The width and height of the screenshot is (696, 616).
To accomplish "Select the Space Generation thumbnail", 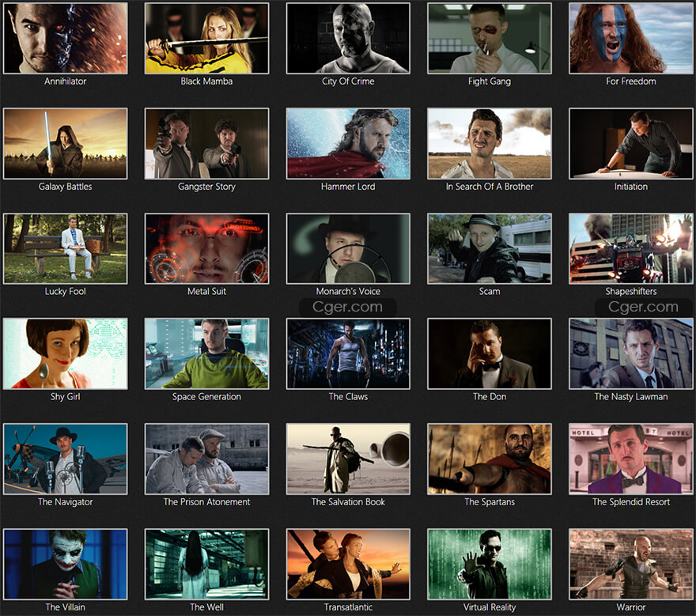I will (207, 353).
